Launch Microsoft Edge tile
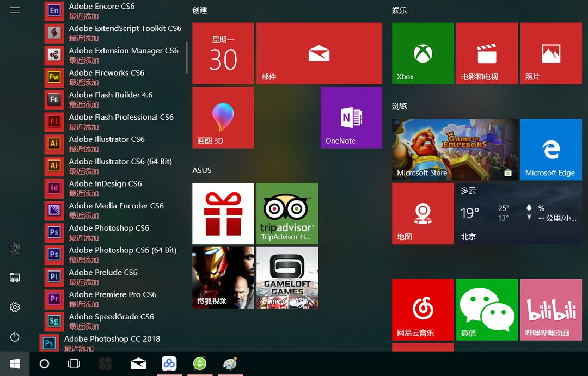588x376 pixels. point(551,149)
